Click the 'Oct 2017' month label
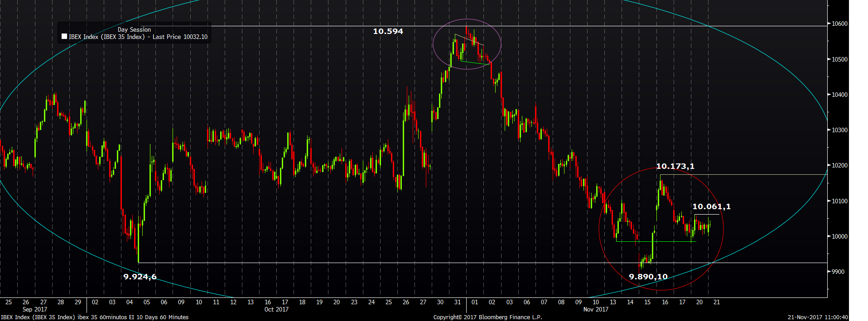868x321 pixels. [276, 309]
